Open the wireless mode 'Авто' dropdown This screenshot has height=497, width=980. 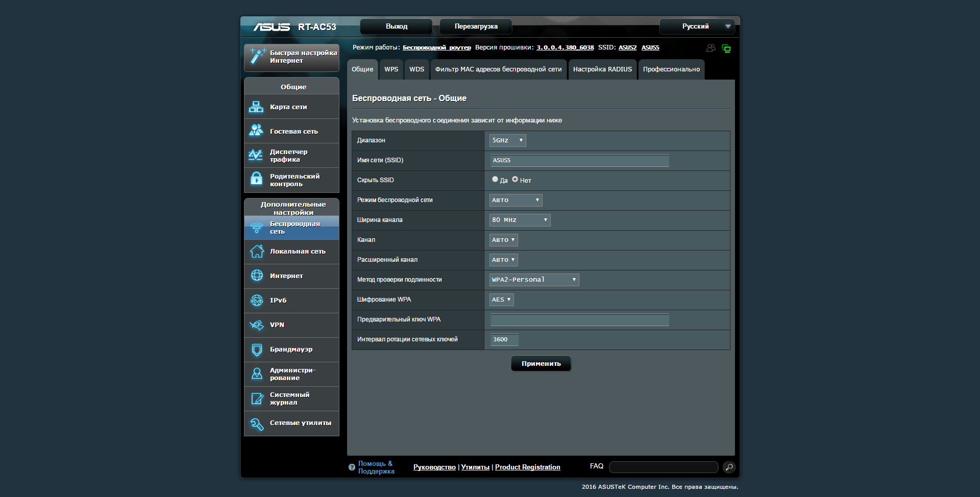click(516, 200)
